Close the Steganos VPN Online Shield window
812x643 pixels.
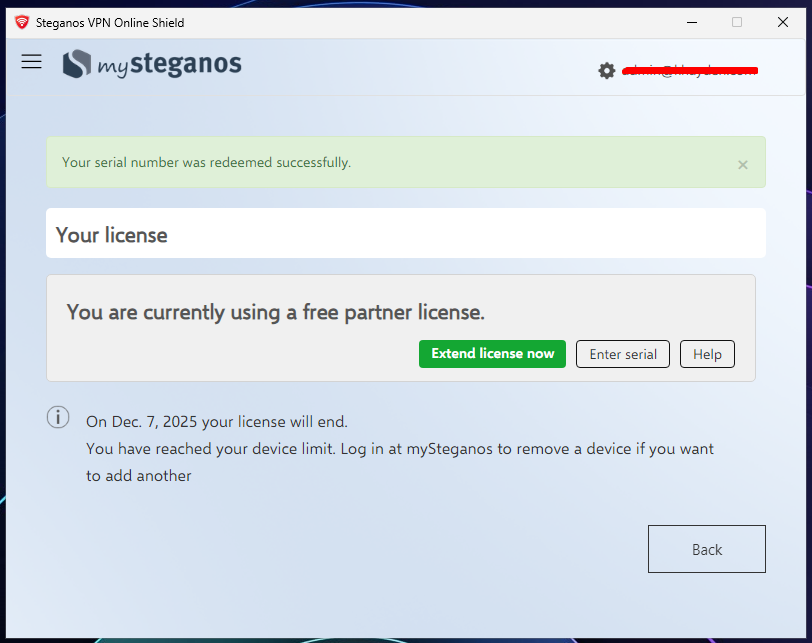click(782, 22)
